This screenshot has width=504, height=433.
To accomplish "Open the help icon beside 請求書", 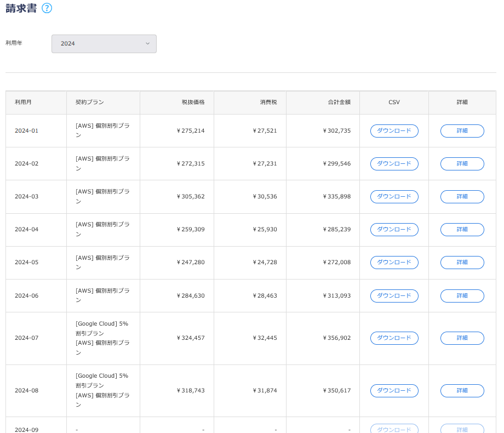I will pos(47,8).
